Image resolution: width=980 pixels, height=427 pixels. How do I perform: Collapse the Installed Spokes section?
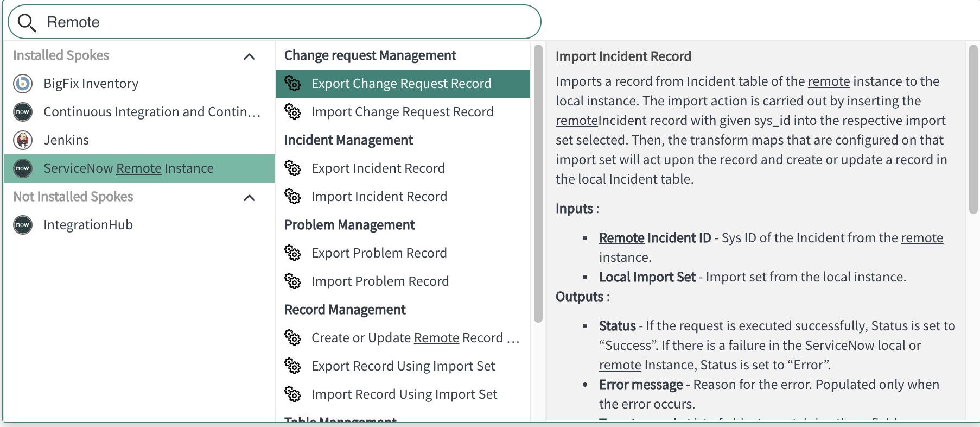point(249,56)
